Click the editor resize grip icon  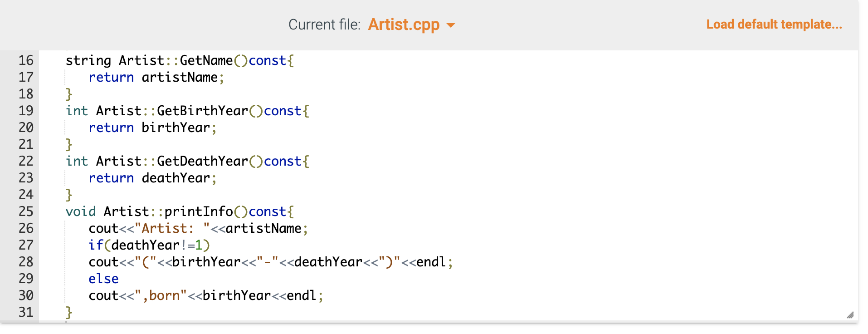(x=850, y=315)
